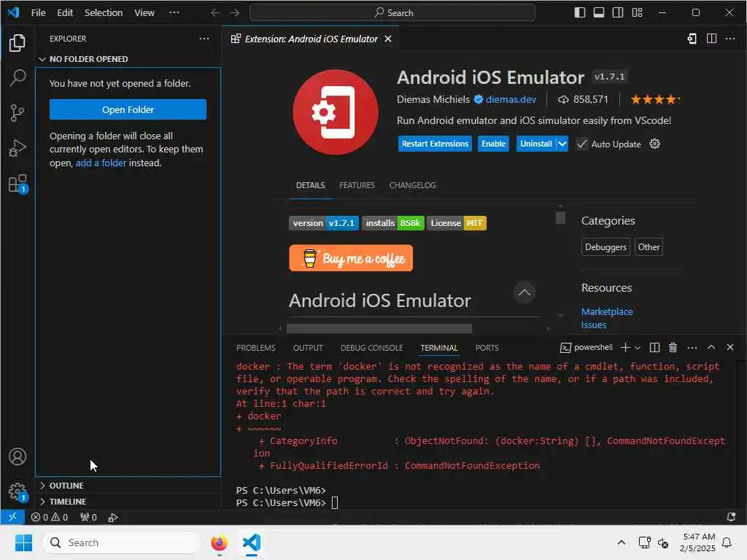Viewport: 747px width, 560px height.
Task: Open the Extensions view in activity bar
Action: click(x=18, y=183)
